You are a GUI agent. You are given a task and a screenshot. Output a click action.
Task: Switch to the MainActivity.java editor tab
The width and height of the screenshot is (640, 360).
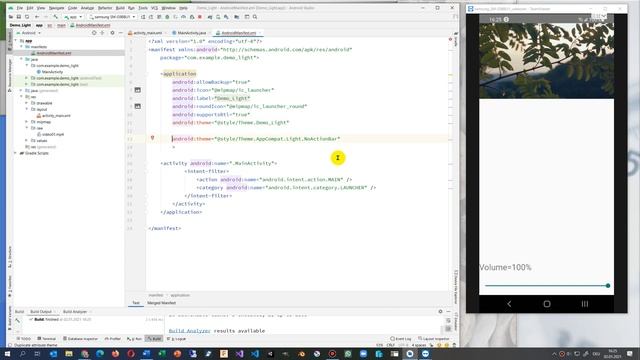[191, 33]
